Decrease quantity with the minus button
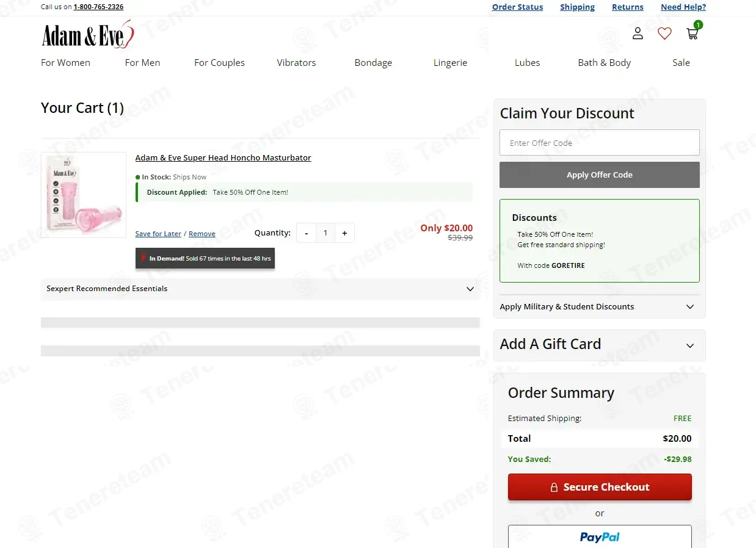Viewport: 756px width, 548px height. pos(306,233)
